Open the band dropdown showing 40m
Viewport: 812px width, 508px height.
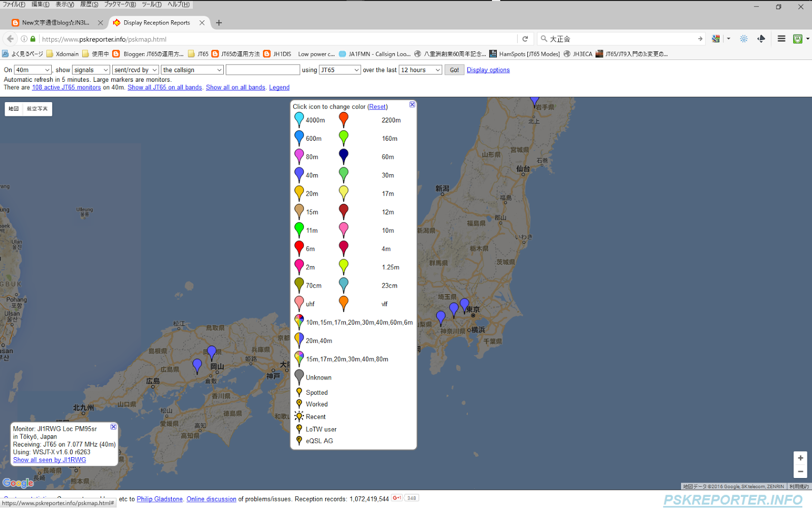tap(32, 70)
